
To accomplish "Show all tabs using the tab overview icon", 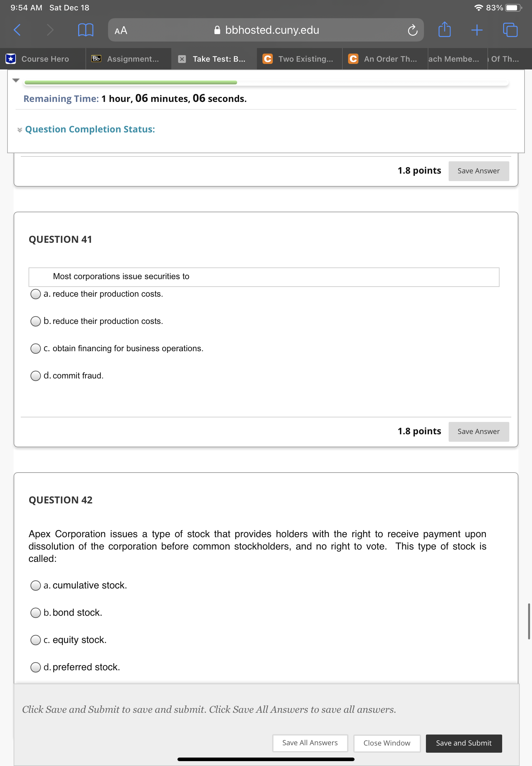I will pyautogui.click(x=510, y=30).
